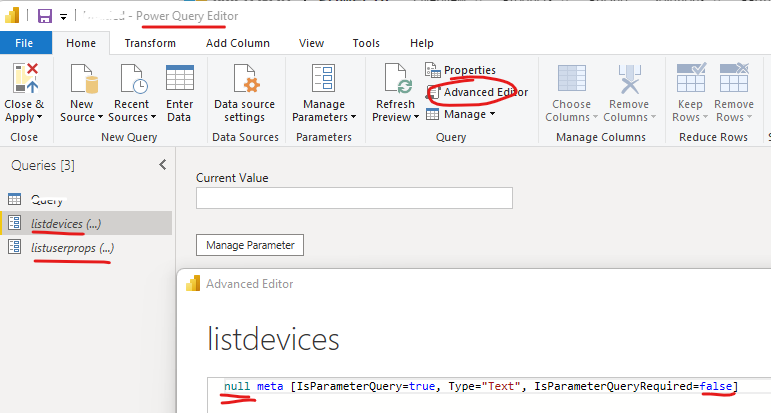The width and height of the screenshot is (771, 413).
Task: Expand the Refresh Preview dropdown arrow
Action: [x=416, y=117]
